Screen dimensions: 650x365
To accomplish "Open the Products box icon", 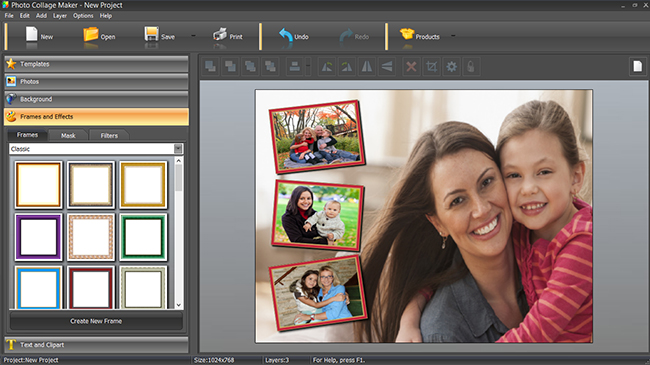I will coord(407,34).
